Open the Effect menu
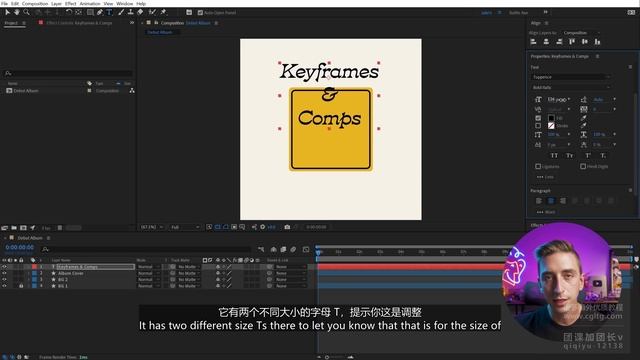Screen dimensions: 640x360 pyautogui.click(x=71, y=3)
